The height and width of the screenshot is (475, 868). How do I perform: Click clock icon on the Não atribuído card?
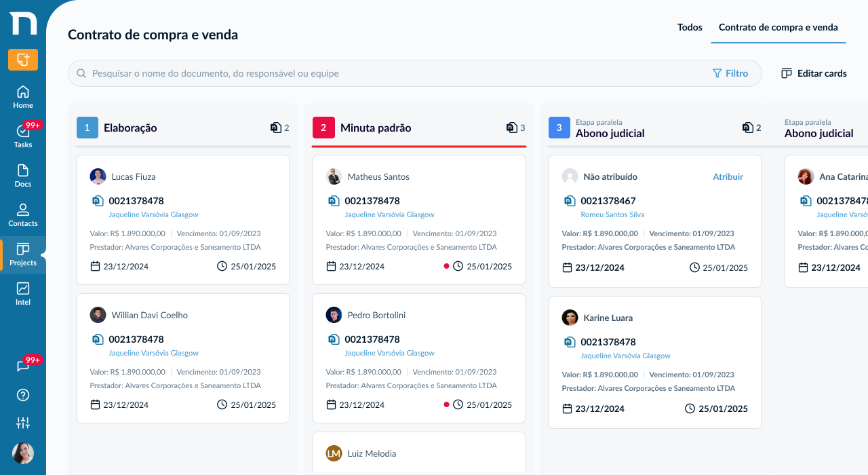tap(694, 267)
